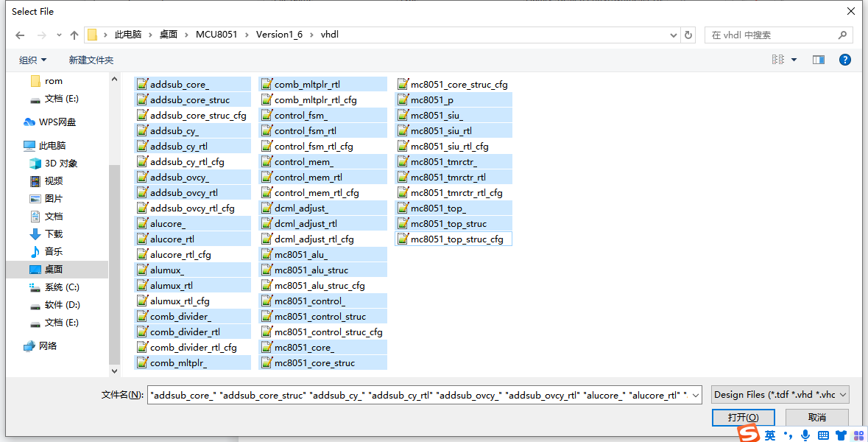Refresh the vhdl folder listing
The image size is (868, 442).
tap(688, 35)
